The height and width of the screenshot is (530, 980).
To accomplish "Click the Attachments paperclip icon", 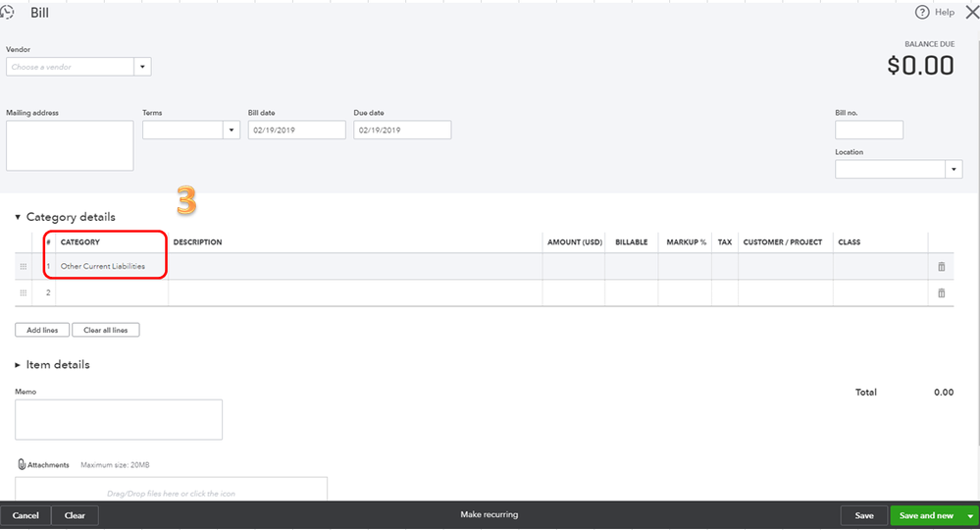I will pos(22,464).
